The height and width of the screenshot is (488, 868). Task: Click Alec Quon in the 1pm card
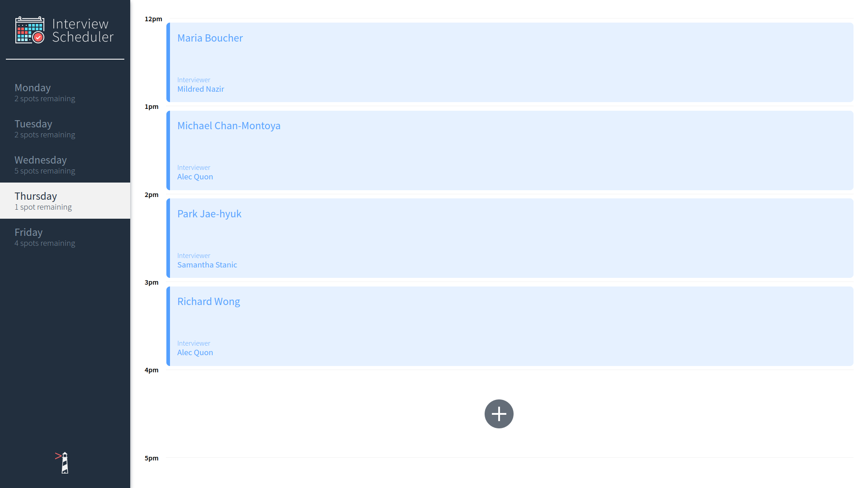pyautogui.click(x=195, y=177)
